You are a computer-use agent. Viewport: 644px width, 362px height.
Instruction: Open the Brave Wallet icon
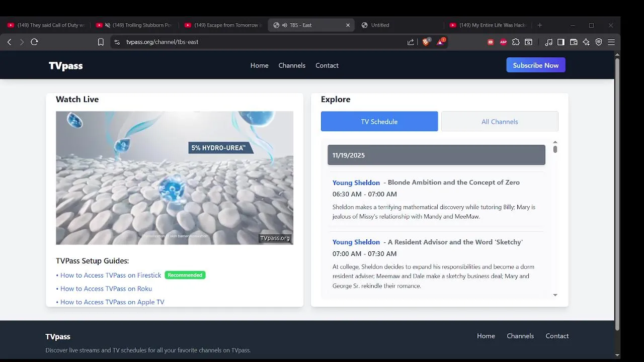[x=574, y=42]
